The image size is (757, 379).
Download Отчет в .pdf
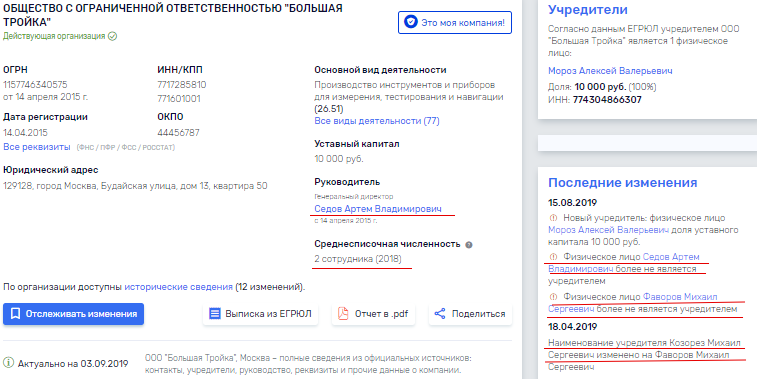373,314
